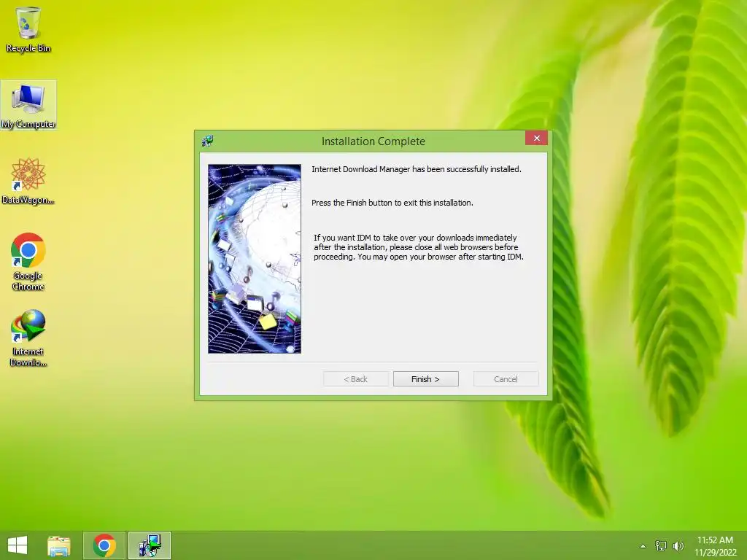Click the globe artwork in the installer
The height and width of the screenshot is (560, 747).
[255, 259]
